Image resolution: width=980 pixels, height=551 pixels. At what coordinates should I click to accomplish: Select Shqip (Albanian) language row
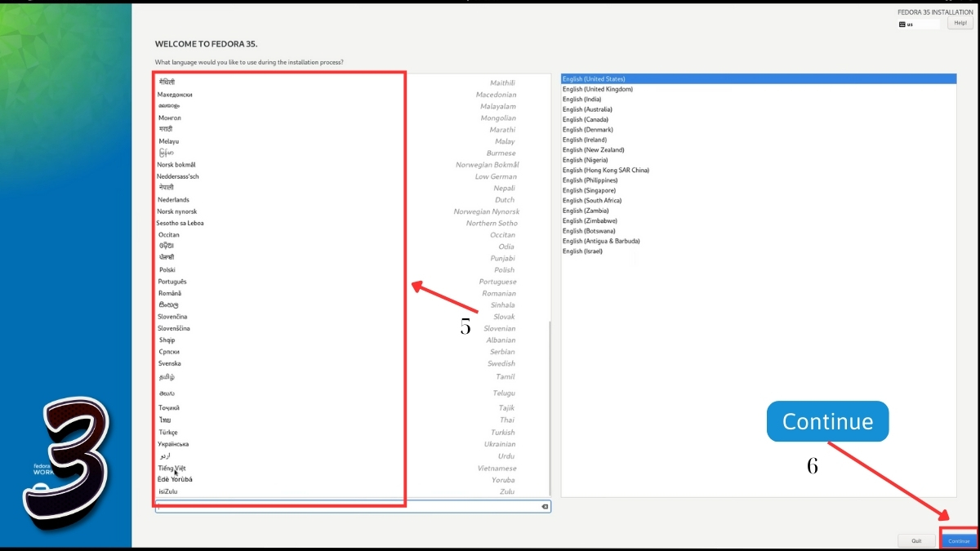tap(351, 340)
